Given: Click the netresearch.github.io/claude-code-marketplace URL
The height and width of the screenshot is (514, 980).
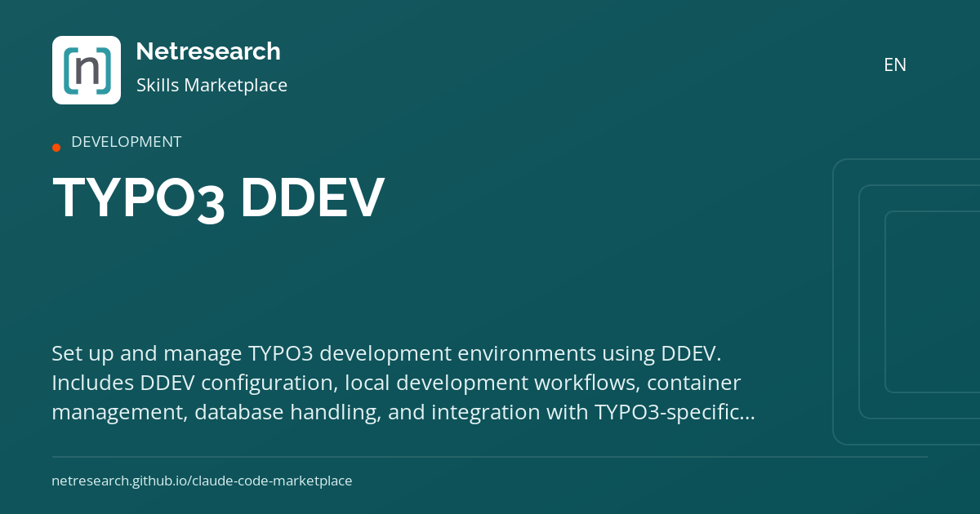Looking at the screenshot, I should tap(202, 481).
